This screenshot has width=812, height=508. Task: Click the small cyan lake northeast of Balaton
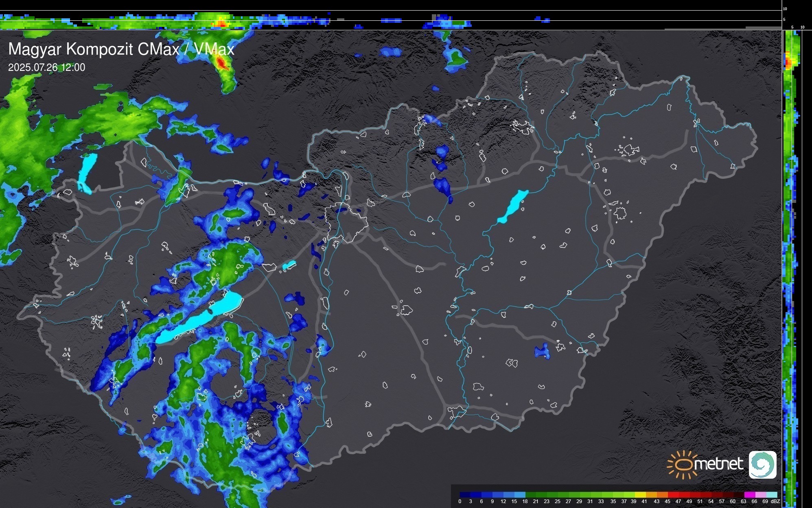pos(289,265)
